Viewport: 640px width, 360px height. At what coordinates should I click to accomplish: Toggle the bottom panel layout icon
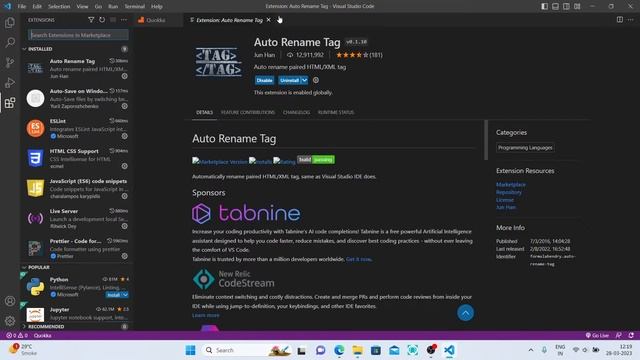click(556, 6)
